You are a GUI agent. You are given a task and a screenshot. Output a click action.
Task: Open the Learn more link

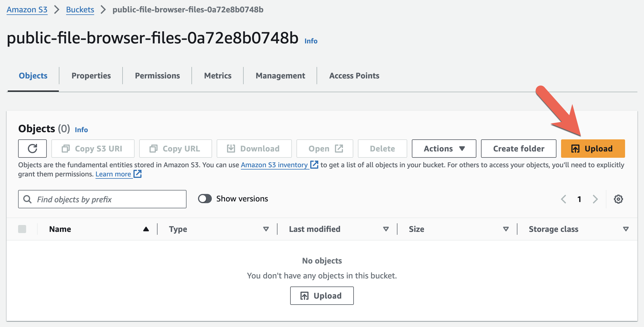tap(114, 174)
